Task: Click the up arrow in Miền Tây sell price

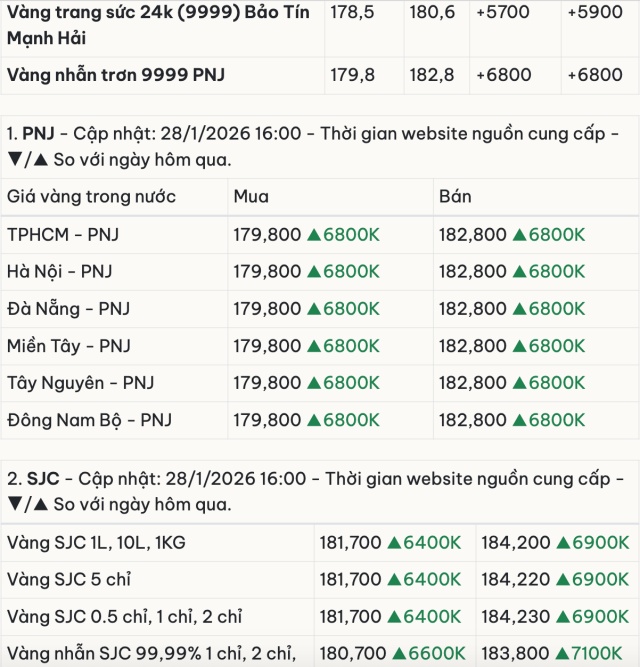Action: coord(520,346)
